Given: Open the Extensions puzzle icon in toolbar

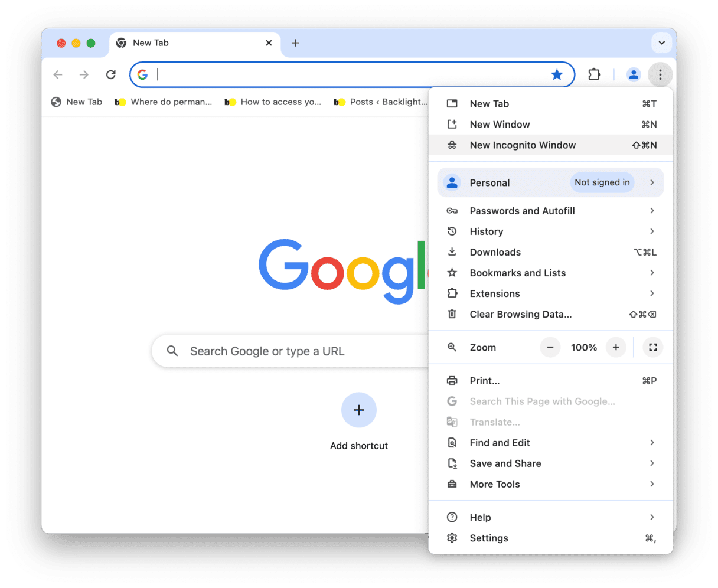Looking at the screenshot, I should [x=594, y=74].
